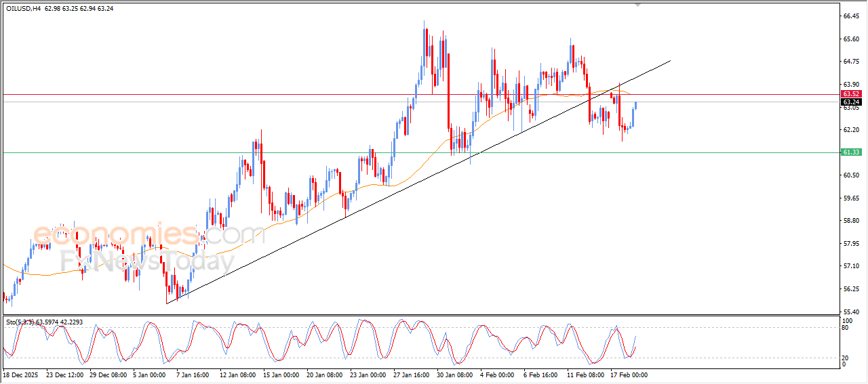The width and height of the screenshot is (868, 384).
Task: Click the 12 Jan 08:00 time label
Action: (238, 374)
